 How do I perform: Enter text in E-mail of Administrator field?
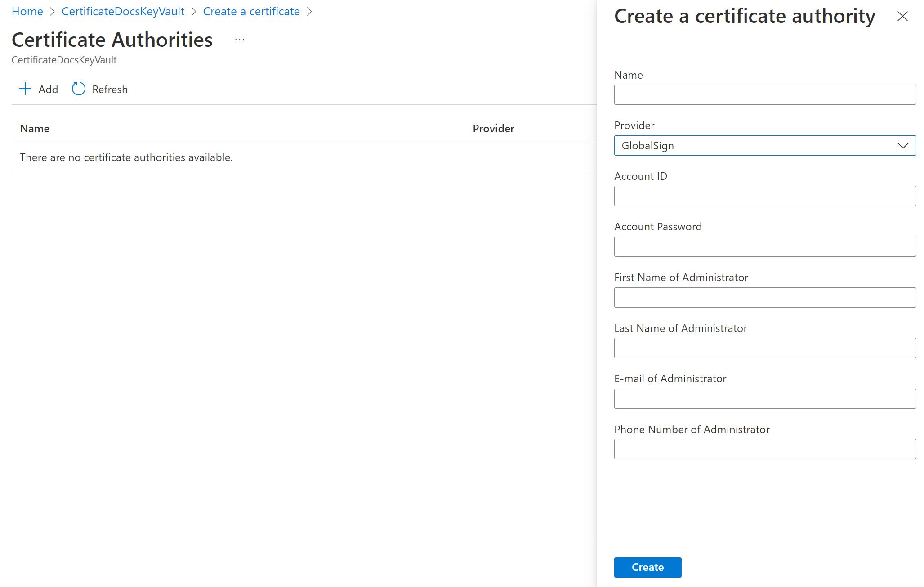click(765, 398)
